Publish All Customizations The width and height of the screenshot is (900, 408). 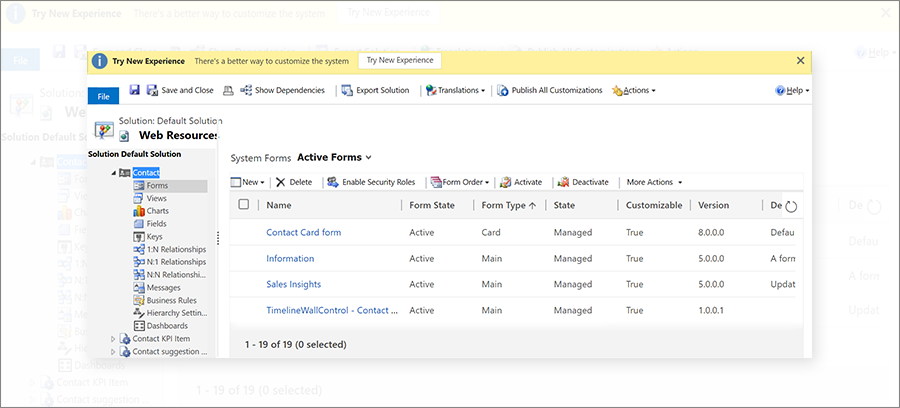pyautogui.click(x=550, y=90)
